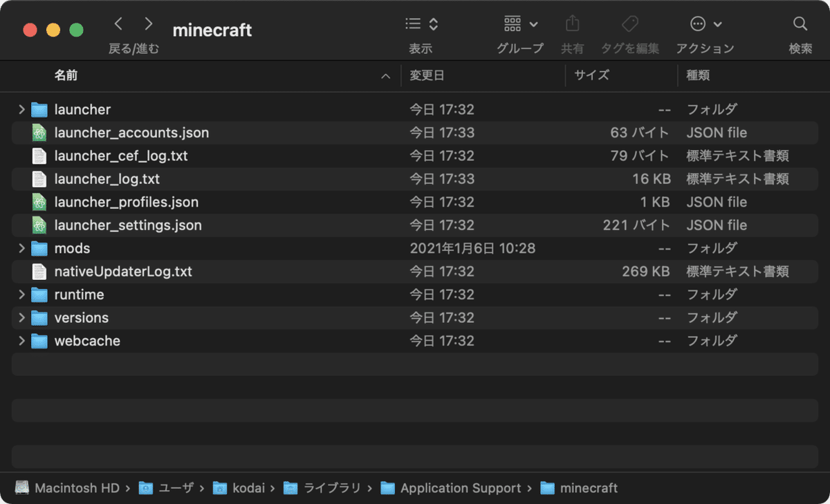This screenshot has height=504, width=830.
Task: Go back with the left chevron
Action: (x=118, y=24)
